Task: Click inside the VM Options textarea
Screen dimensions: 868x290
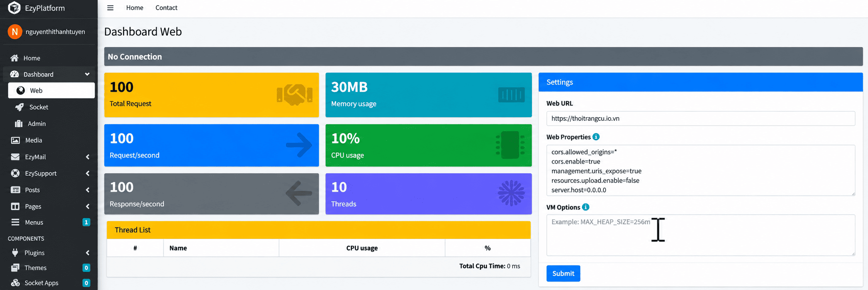Action: point(701,235)
